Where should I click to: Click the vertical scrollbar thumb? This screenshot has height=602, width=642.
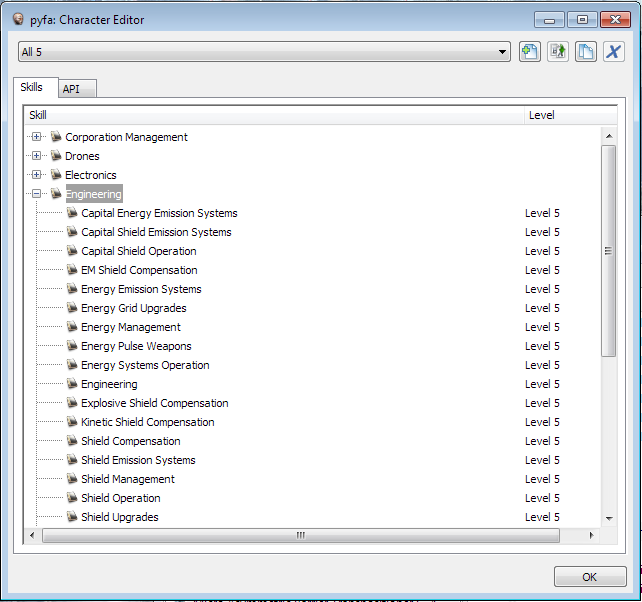point(609,251)
